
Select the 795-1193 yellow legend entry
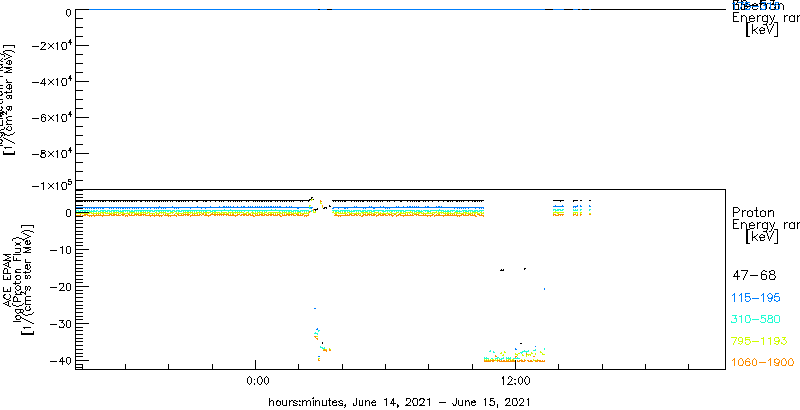[760, 341]
